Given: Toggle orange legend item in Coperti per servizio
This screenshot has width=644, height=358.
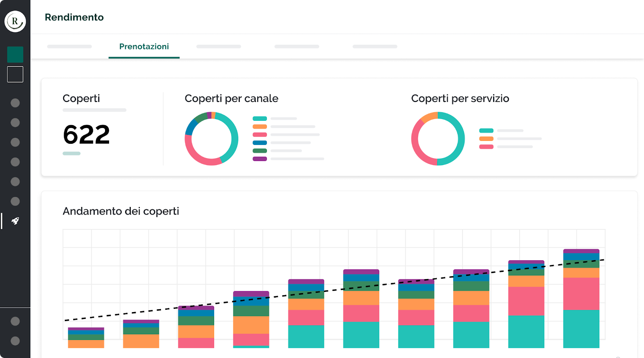Looking at the screenshot, I should [x=486, y=139].
